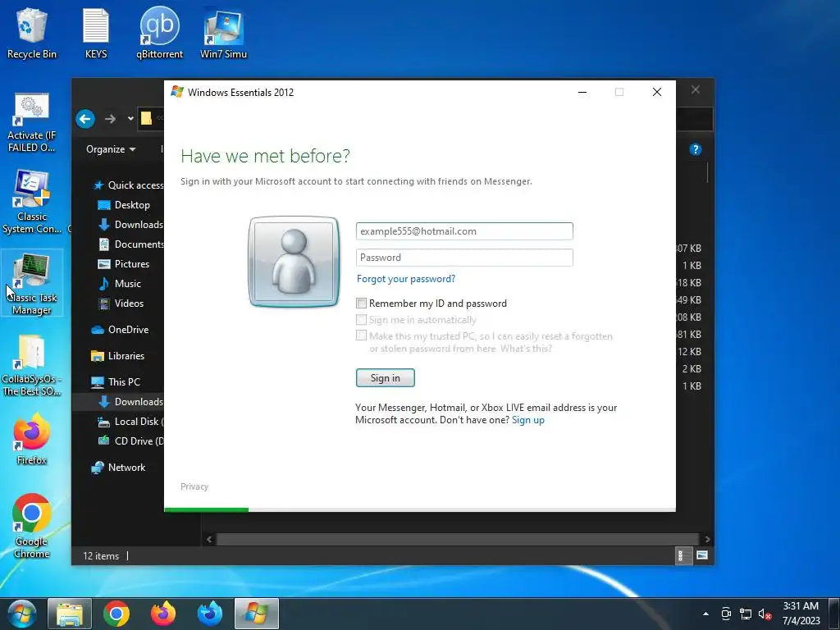Click the Explorer scroll right arrow
840x630 pixels.
click(707, 539)
